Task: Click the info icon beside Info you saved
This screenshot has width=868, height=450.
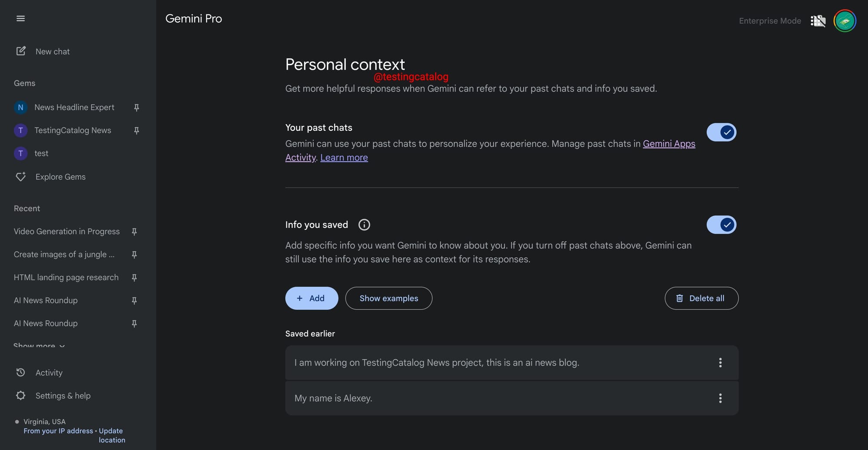Action: tap(364, 225)
